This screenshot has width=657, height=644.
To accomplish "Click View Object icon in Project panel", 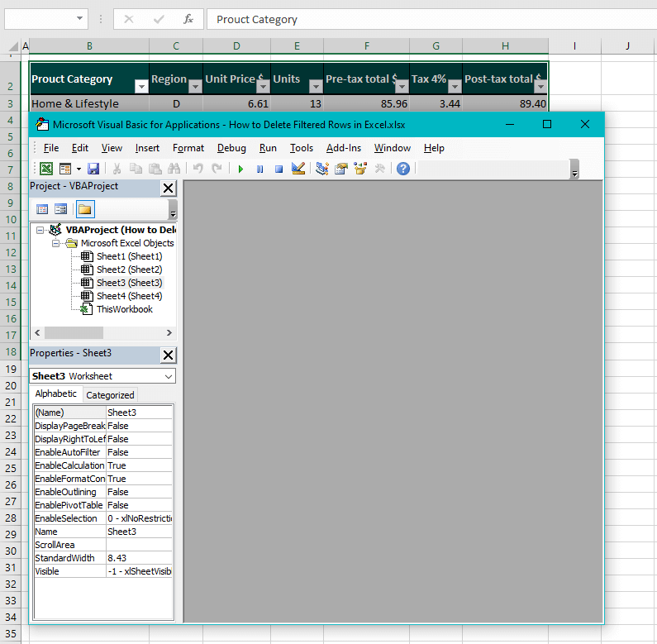I will click(x=61, y=209).
